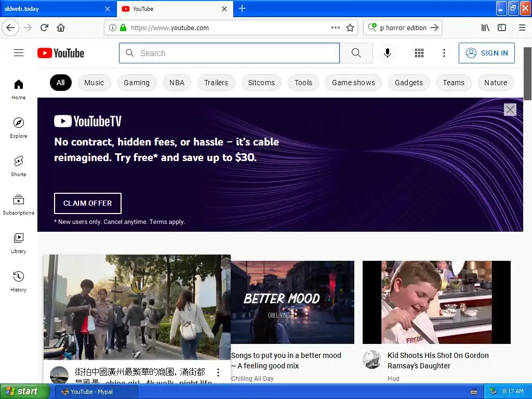Click the YouTube logo
Screen dimensions: 532x399
(61, 53)
